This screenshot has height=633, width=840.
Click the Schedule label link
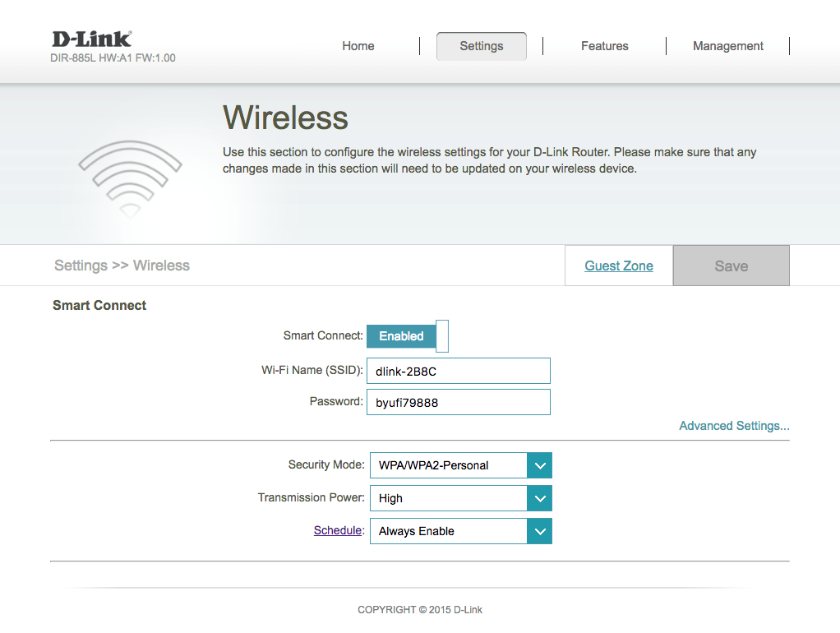pyautogui.click(x=337, y=530)
